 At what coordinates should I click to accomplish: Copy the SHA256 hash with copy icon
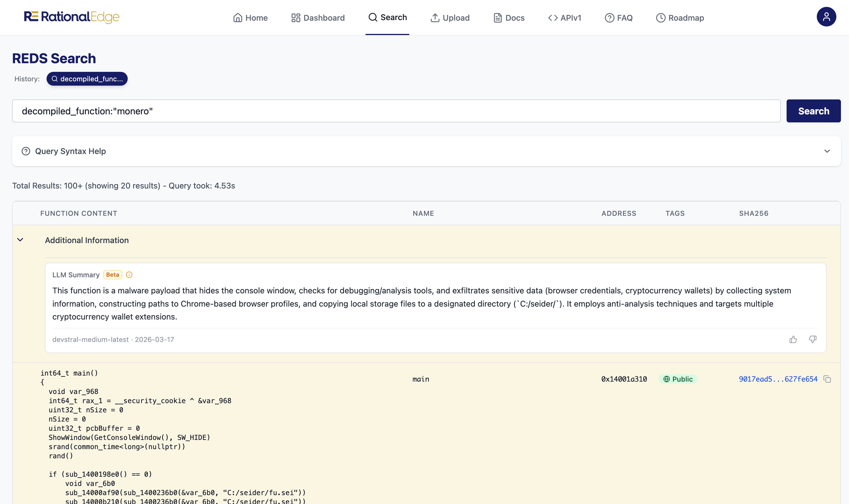click(827, 379)
